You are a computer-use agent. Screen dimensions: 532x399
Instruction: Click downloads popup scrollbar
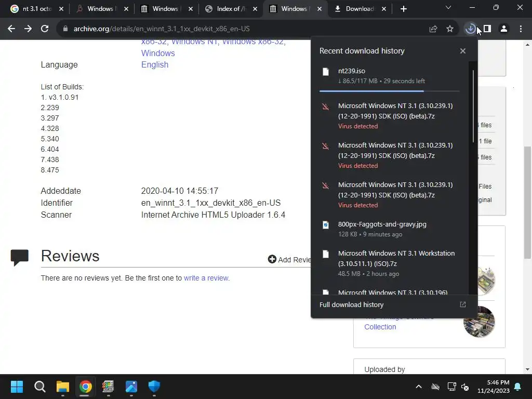(473, 106)
